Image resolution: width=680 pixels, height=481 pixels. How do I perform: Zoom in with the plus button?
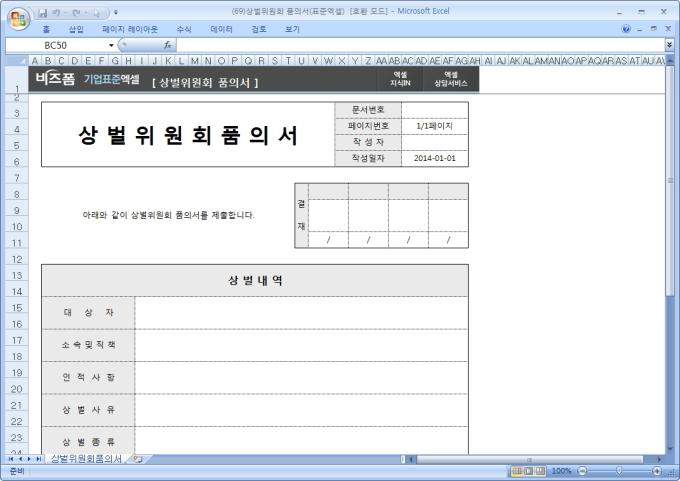coord(657,471)
